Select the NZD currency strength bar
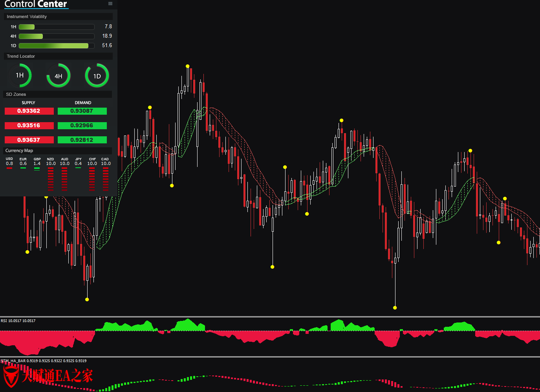The height and width of the screenshot is (392, 540). click(51, 179)
